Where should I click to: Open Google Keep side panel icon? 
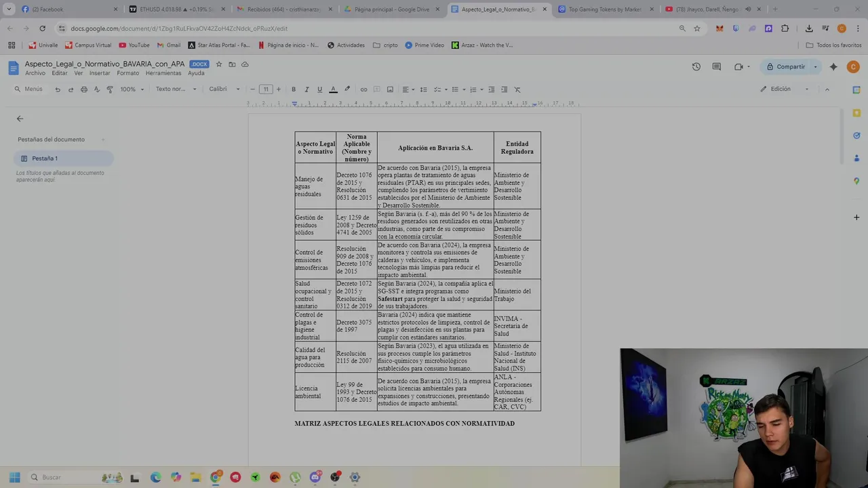click(856, 113)
